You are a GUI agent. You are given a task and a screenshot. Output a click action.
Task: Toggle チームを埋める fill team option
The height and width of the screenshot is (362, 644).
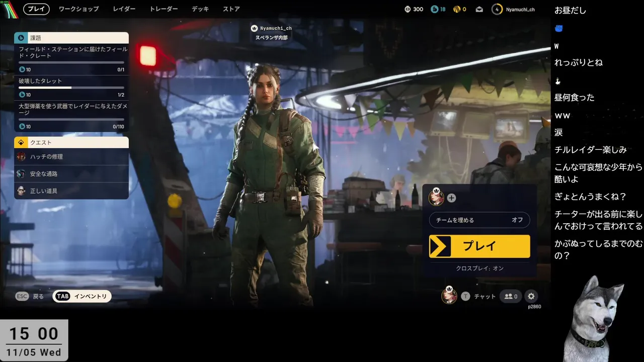(479, 220)
